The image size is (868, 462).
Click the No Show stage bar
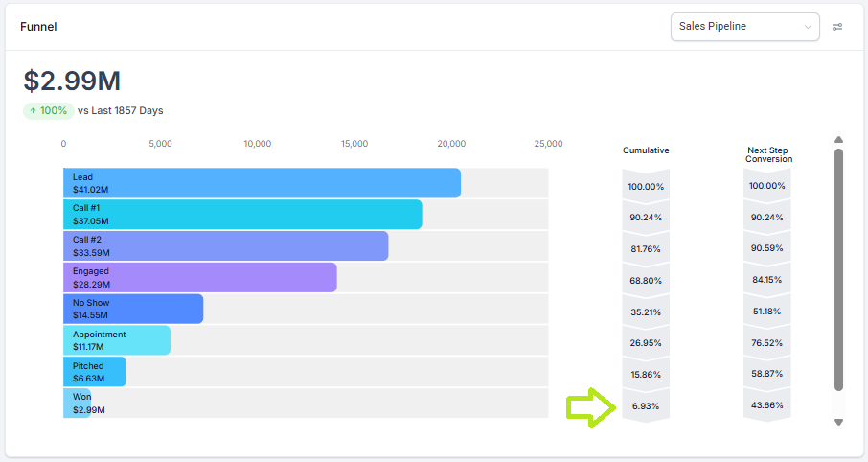coord(133,309)
